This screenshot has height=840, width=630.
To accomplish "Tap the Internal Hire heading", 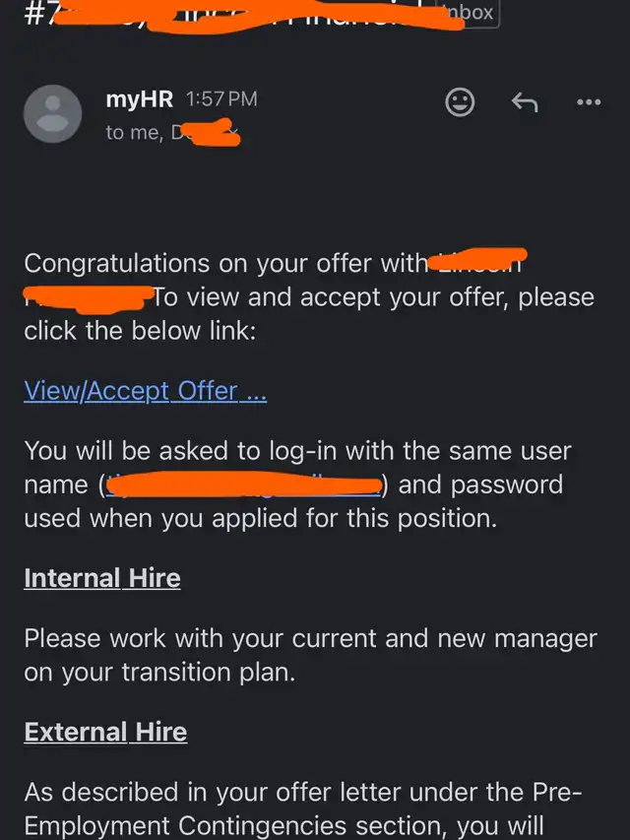I will tap(102, 578).
